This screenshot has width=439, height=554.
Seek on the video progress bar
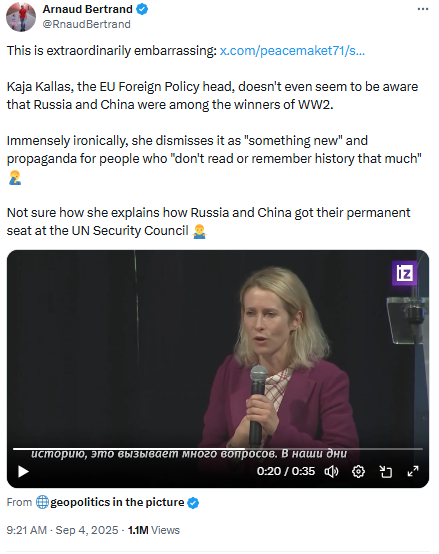(x=218, y=449)
